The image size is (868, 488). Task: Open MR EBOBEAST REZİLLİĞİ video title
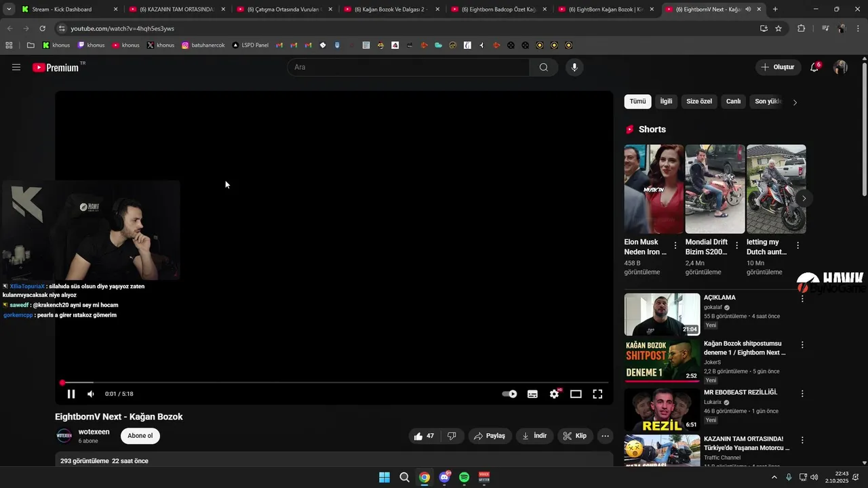[741, 392]
